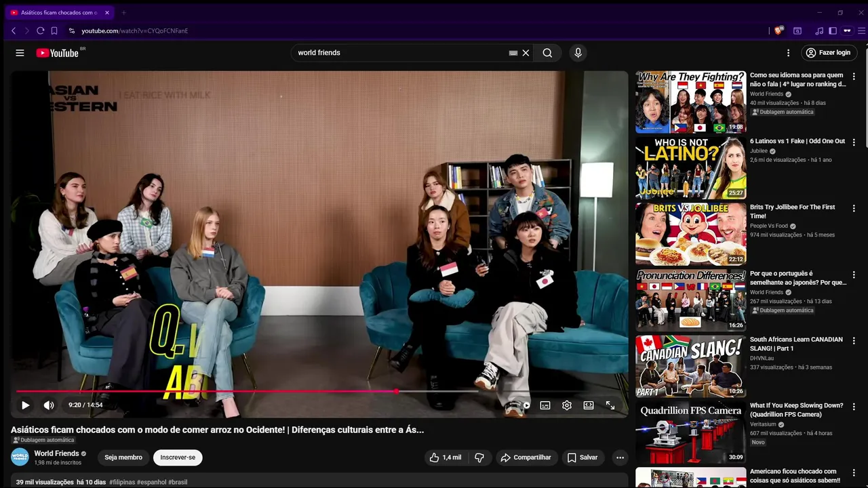The image size is (868, 488).
Task: Turn on subtitles in player
Action: (x=545, y=405)
